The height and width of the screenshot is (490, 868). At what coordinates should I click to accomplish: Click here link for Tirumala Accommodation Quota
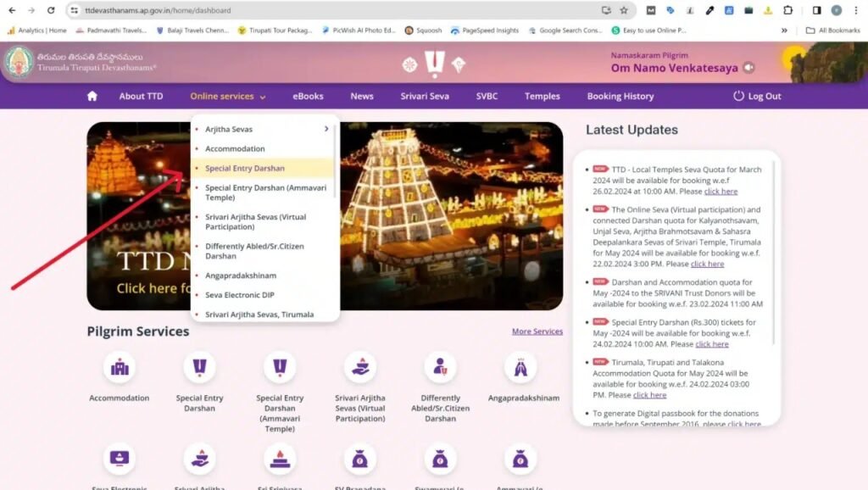click(x=649, y=395)
